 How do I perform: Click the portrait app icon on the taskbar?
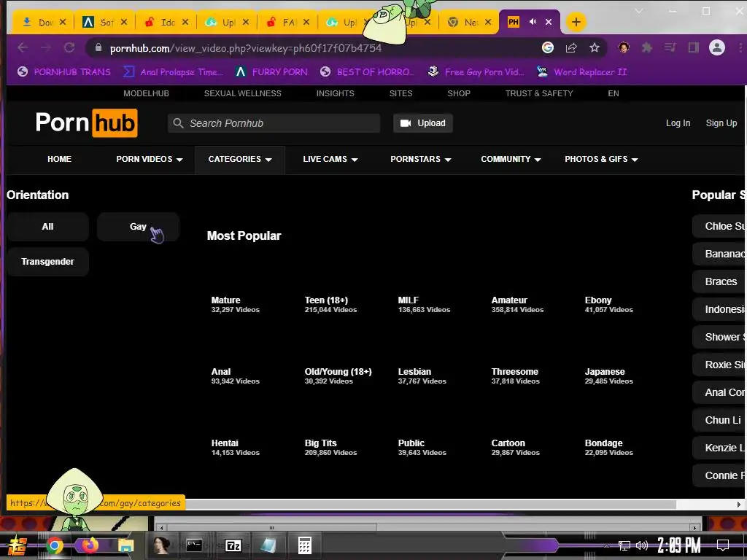[x=161, y=545]
